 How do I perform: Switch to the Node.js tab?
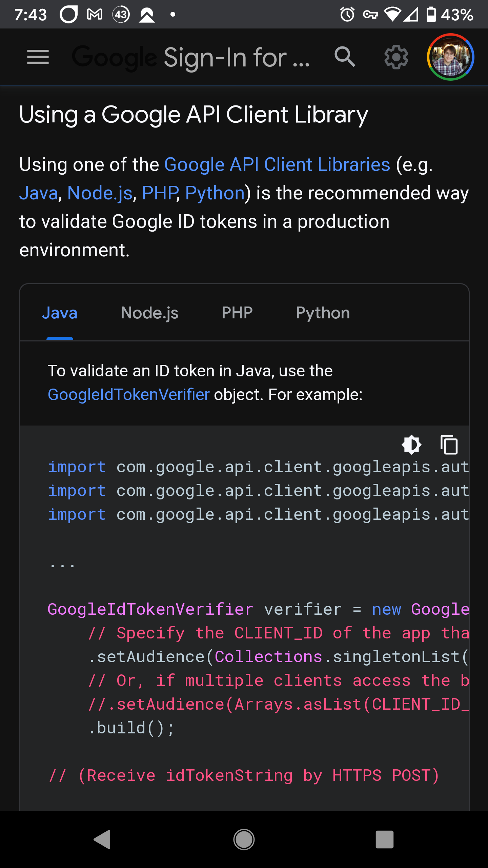tap(149, 313)
